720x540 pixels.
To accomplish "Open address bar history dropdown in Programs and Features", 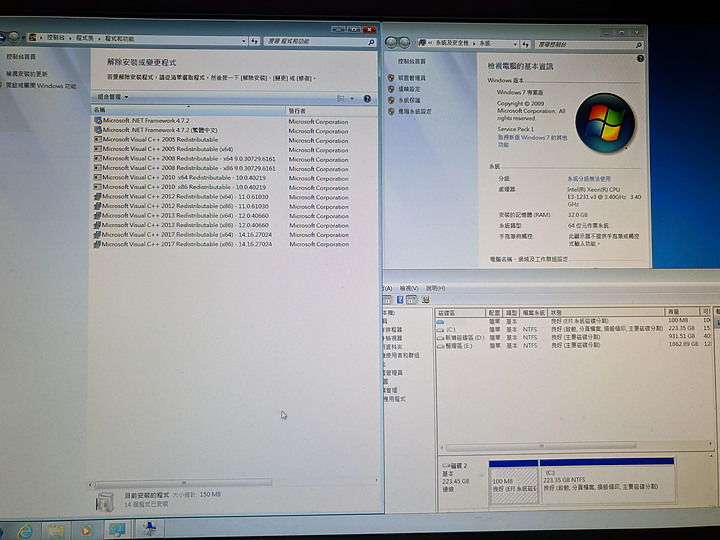I will tap(244, 41).
